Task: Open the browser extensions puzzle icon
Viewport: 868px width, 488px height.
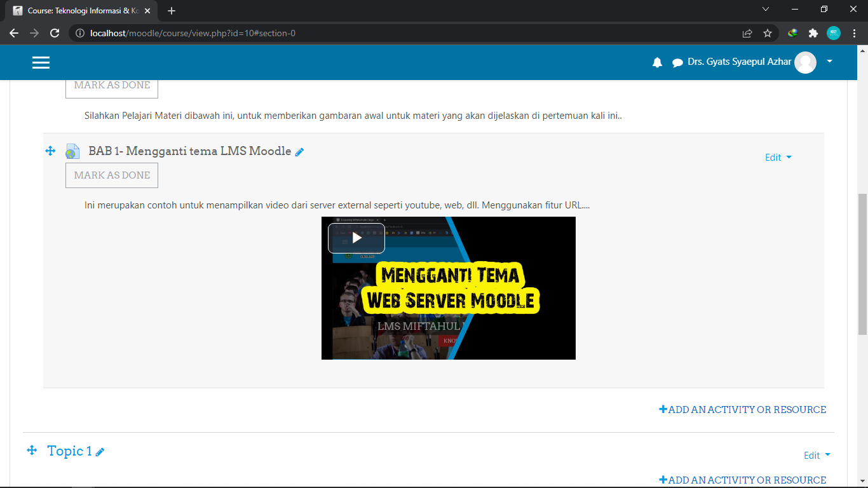Action: click(x=813, y=33)
